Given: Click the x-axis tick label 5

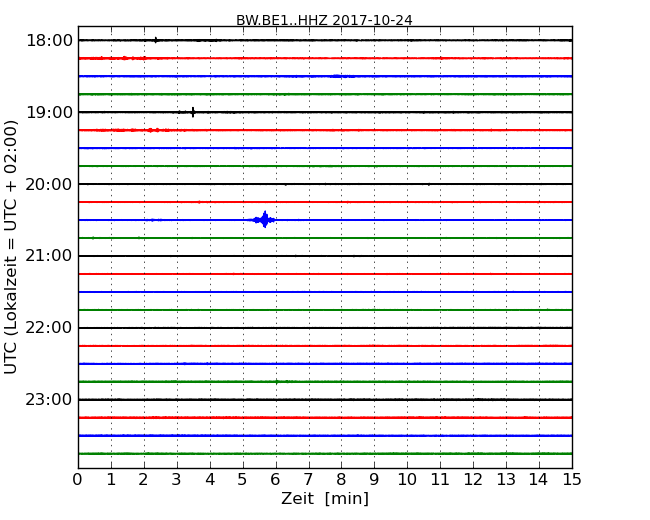Looking at the screenshot, I should [x=243, y=479].
